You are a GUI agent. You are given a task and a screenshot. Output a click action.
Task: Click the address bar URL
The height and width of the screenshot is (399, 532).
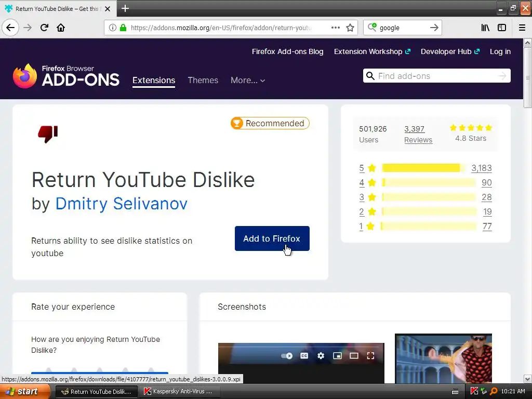pos(220,28)
